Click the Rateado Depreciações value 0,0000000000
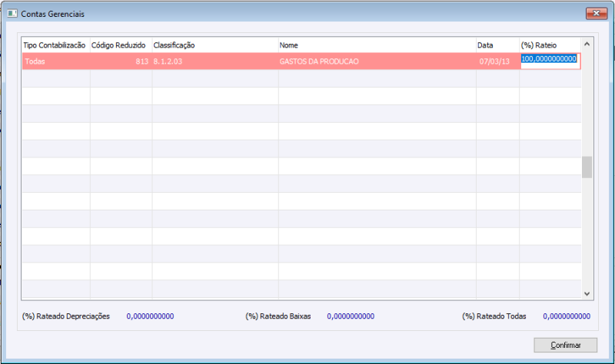Viewport: 615px width, 364px height. point(150,316)
